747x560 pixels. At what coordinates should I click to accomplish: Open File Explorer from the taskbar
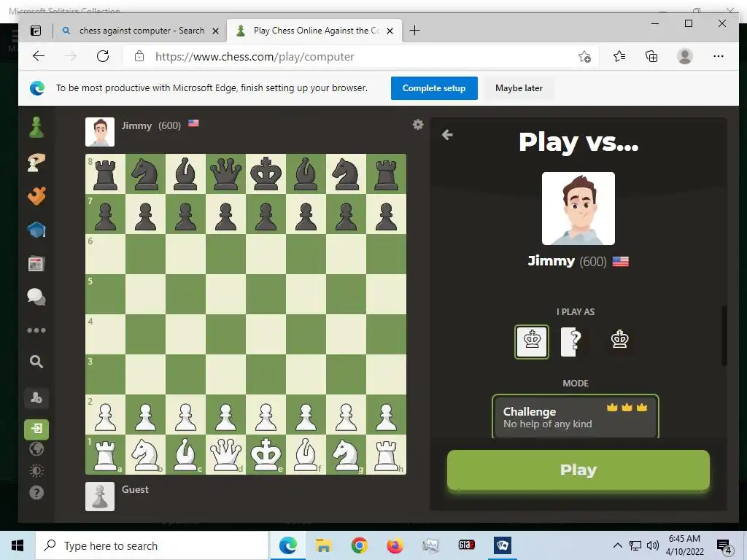[323, 545]
